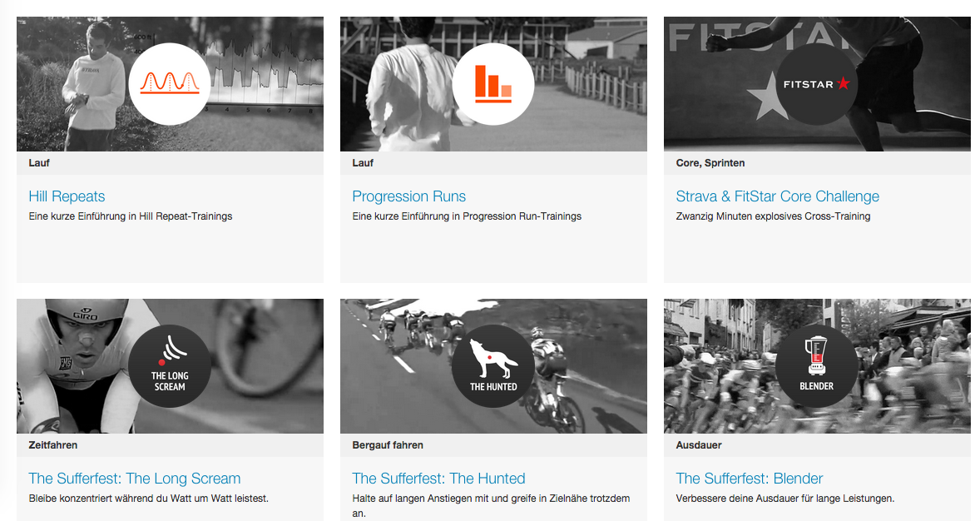This screenshot has width=980, height=521.
Task: Click the Blender badge icon
Action: pyautogui.click(x=816, y=366)
